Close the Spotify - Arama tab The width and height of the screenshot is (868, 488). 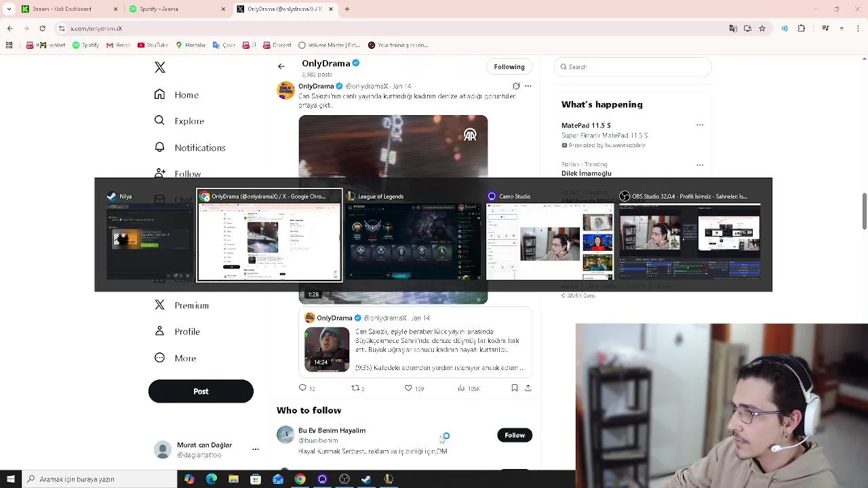click(223, 9)
